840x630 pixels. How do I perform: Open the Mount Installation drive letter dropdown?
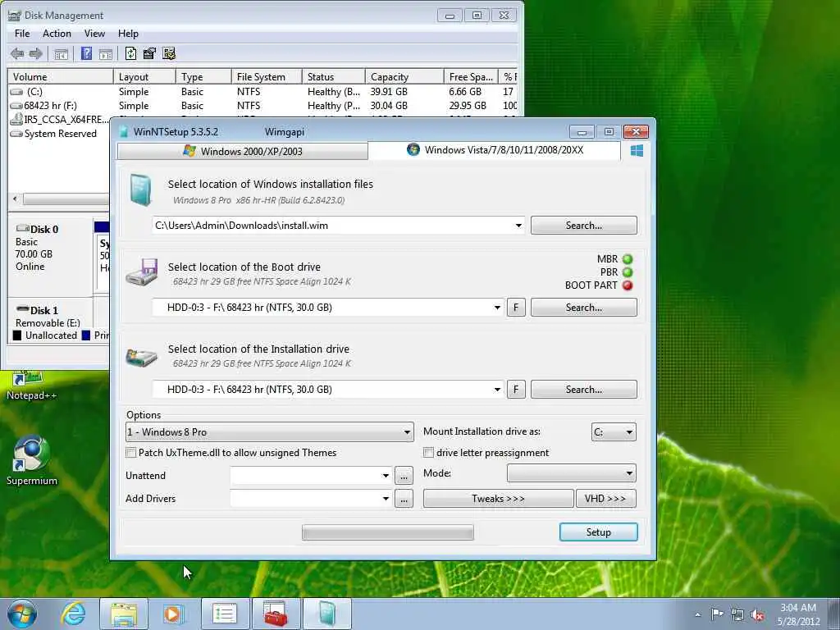(614, 431)
